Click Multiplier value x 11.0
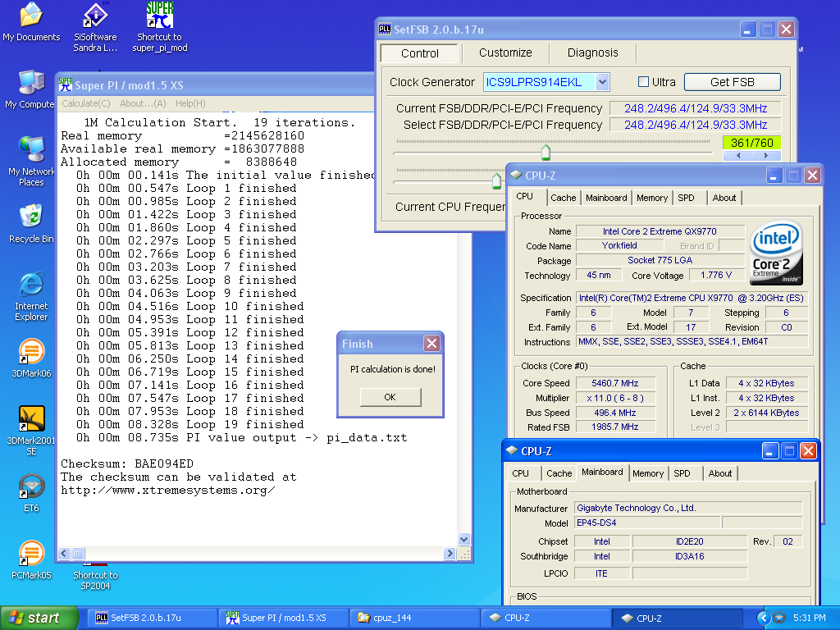This screenshot has height=630, width=840. pyautogui.click(x=615, y=398)
